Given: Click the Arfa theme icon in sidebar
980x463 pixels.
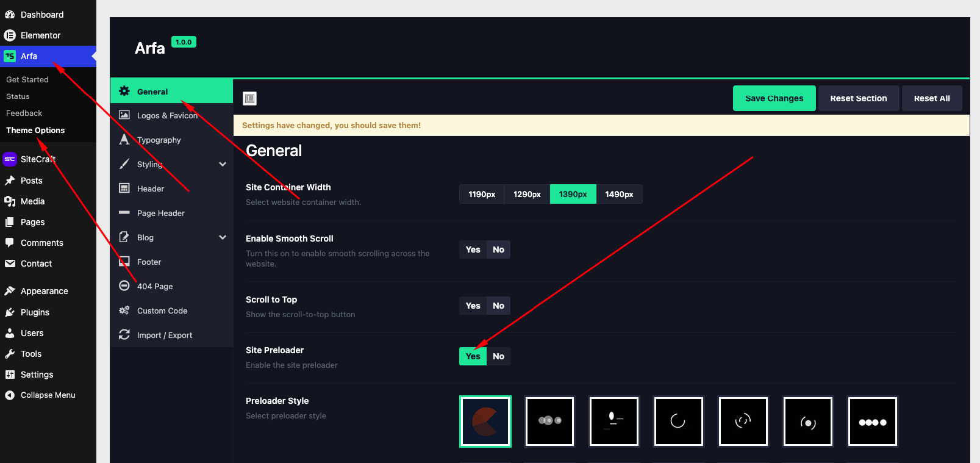Looking at the screenshot, I should pos(10,56).
